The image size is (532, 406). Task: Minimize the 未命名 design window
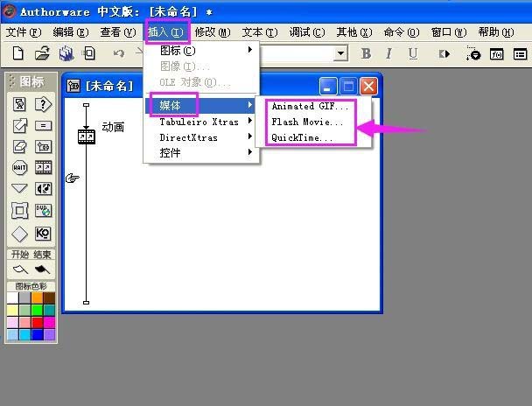[328, 87]
